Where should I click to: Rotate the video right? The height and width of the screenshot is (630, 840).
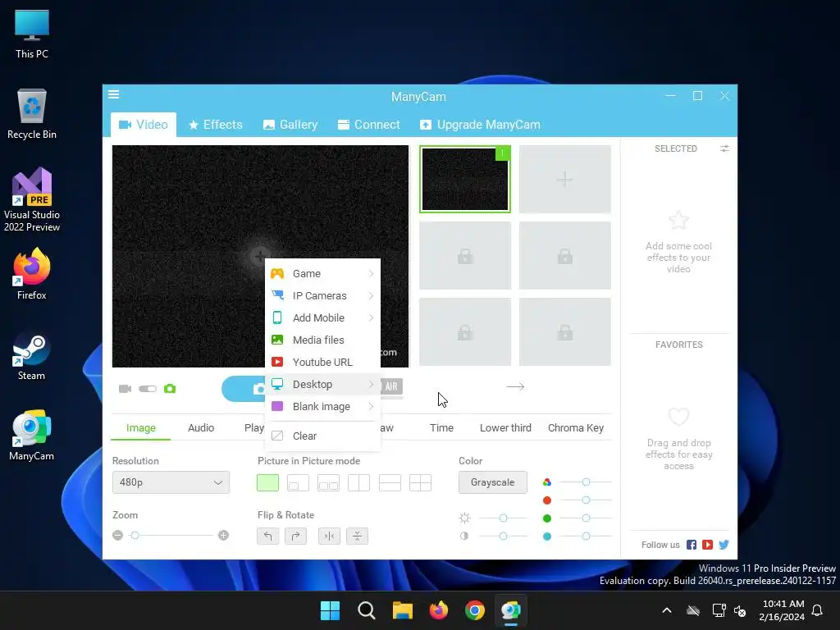tap(295, 536)
